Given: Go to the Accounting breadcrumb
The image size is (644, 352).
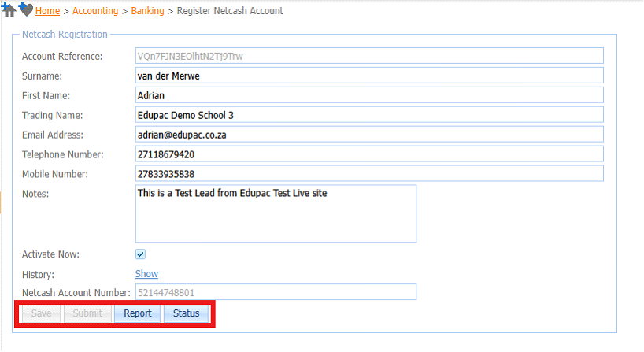Looking at the screenshot, I should [95, 11].
